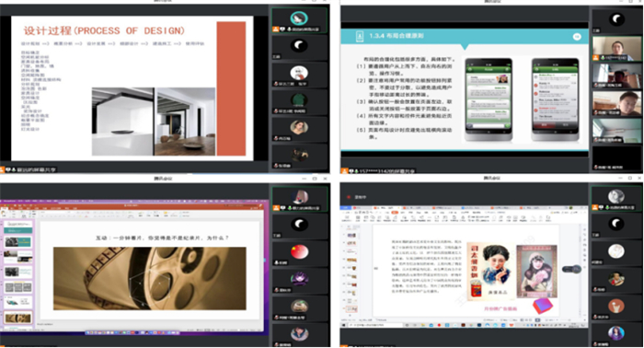This screenshot has width=644, height=348.
Task: Click the page number circle on the teal header
Action: [577, 37]
